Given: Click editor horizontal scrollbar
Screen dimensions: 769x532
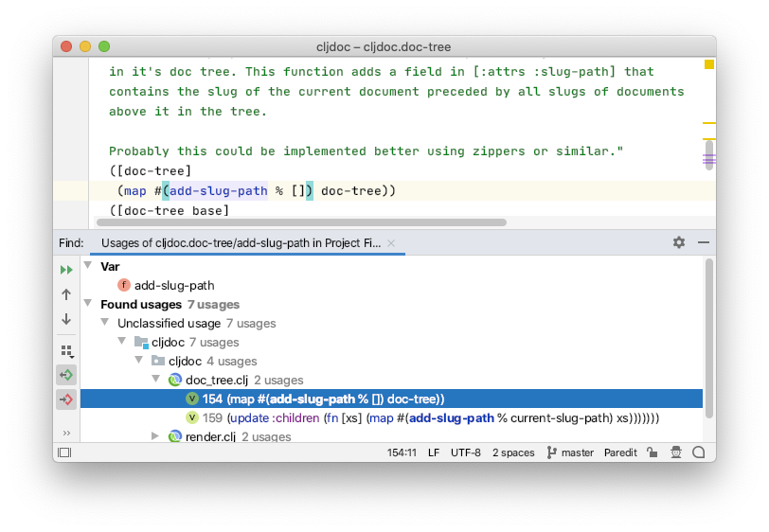Looking at the screenshot, I should pos(301,222).
